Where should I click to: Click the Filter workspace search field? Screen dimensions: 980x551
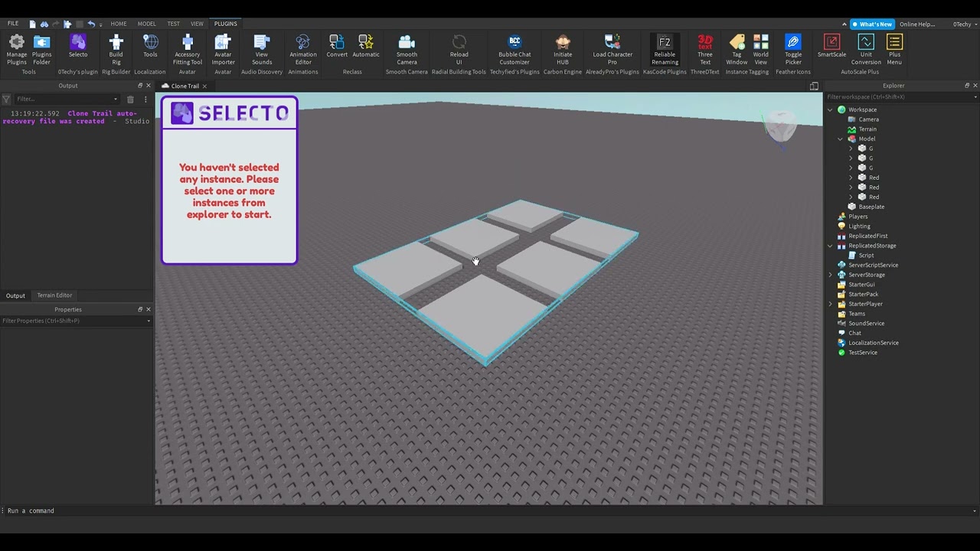coord(896,97)
